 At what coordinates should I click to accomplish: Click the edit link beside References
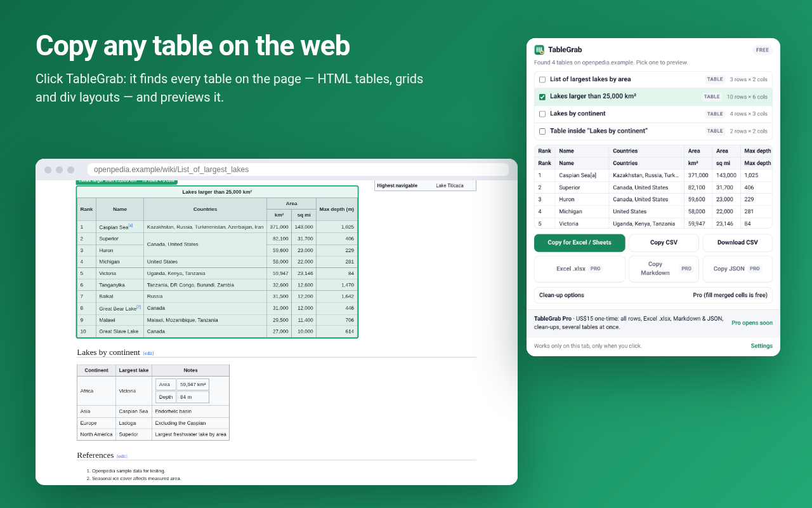(122, 457)
